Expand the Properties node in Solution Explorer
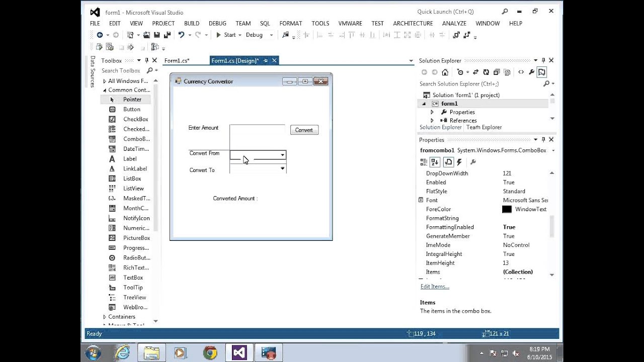Viewport: 644px width, 362px height. 432,112
